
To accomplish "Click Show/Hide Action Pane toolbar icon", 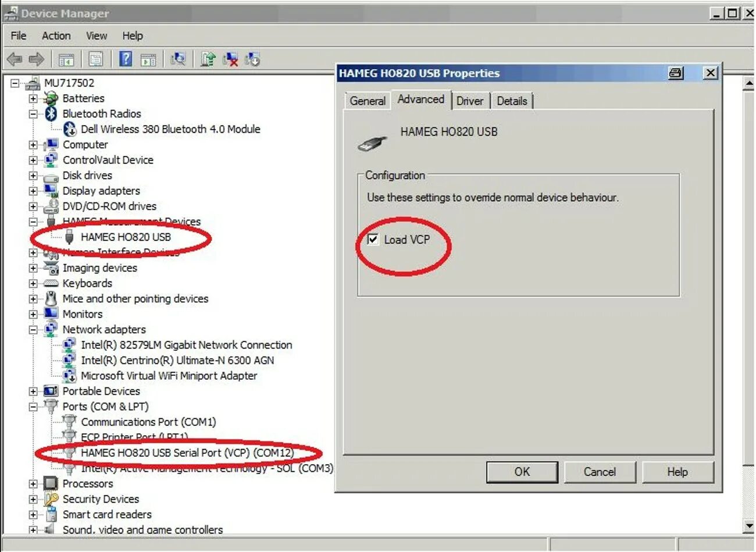I will 148,59.
